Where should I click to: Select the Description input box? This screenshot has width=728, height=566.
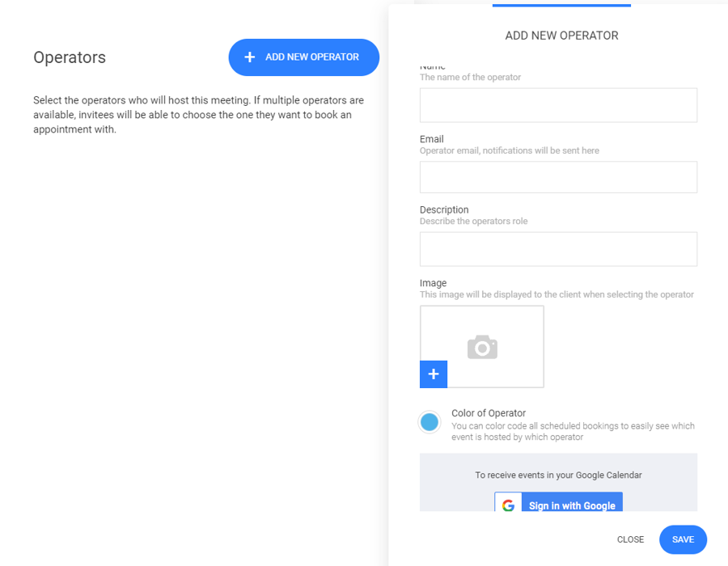pyautogui.click(x=558, y=249)
